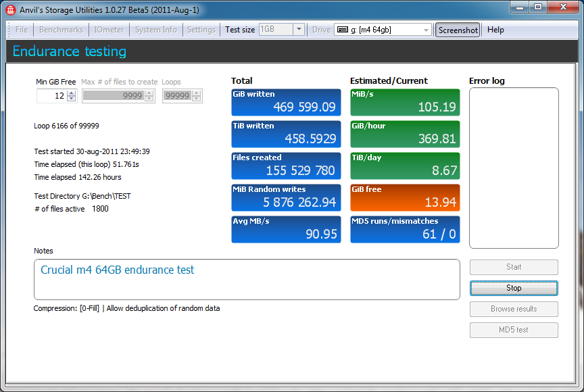Minimize the Anvil's Storage Utilities window

click(x=520, y=7)
